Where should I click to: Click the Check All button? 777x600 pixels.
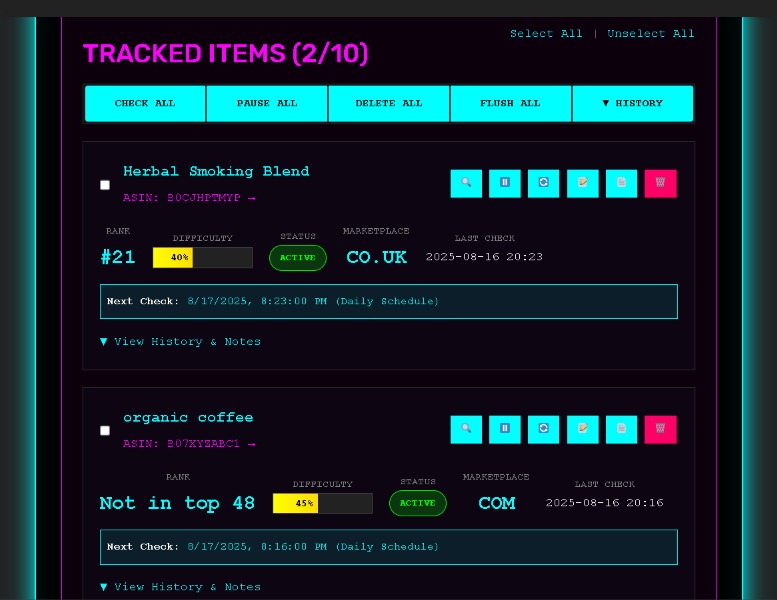coord(145,104)
